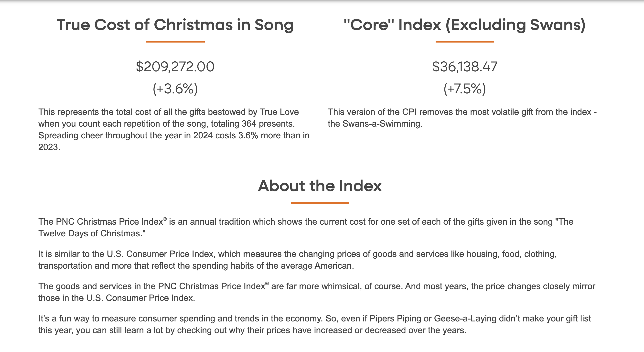Click orange divider under True Cost heading
The image size is (644, 352).
[175, 42]
